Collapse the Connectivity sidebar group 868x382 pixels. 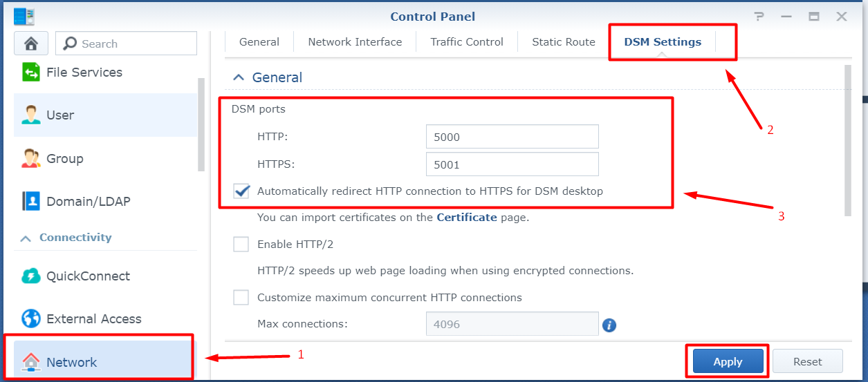point(26,238)
